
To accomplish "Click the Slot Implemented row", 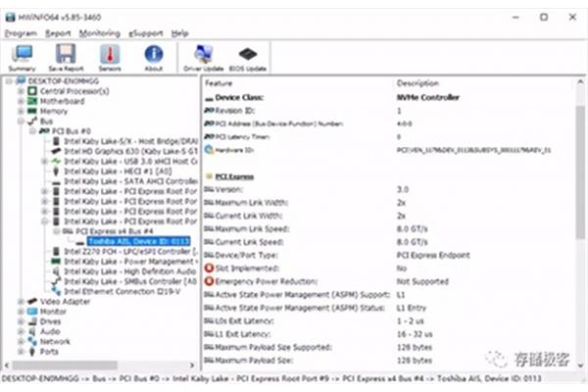I will click(x=388, y=269).
